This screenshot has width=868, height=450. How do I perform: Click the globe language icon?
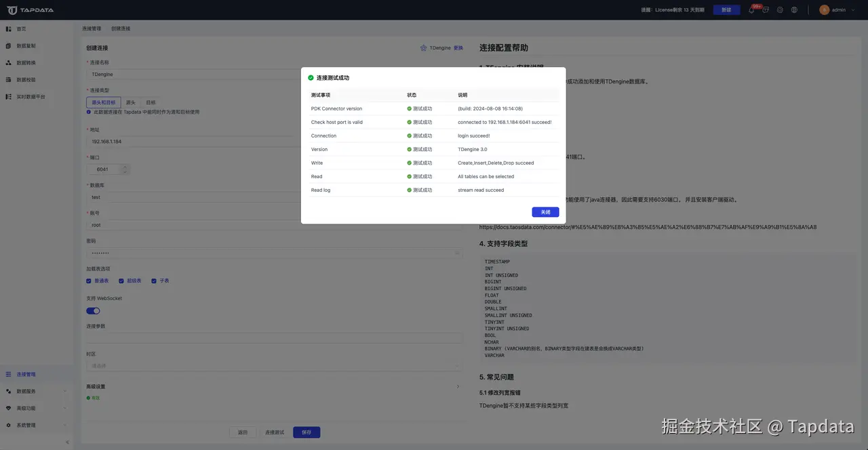coord(794,10)
